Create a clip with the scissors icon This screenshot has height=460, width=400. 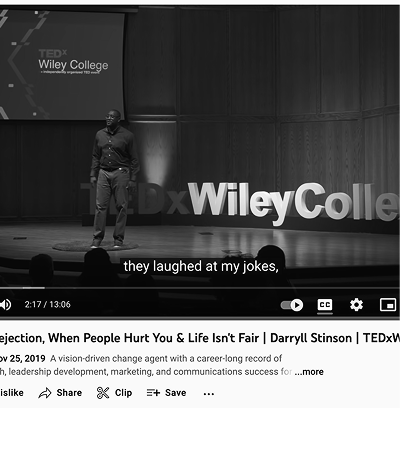(114, 393)
